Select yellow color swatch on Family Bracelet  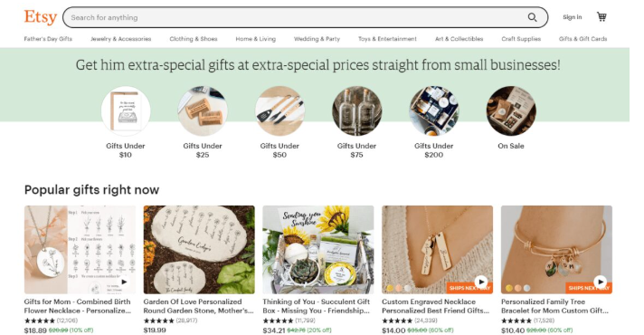pyautogui.click(x=509, y=288)
